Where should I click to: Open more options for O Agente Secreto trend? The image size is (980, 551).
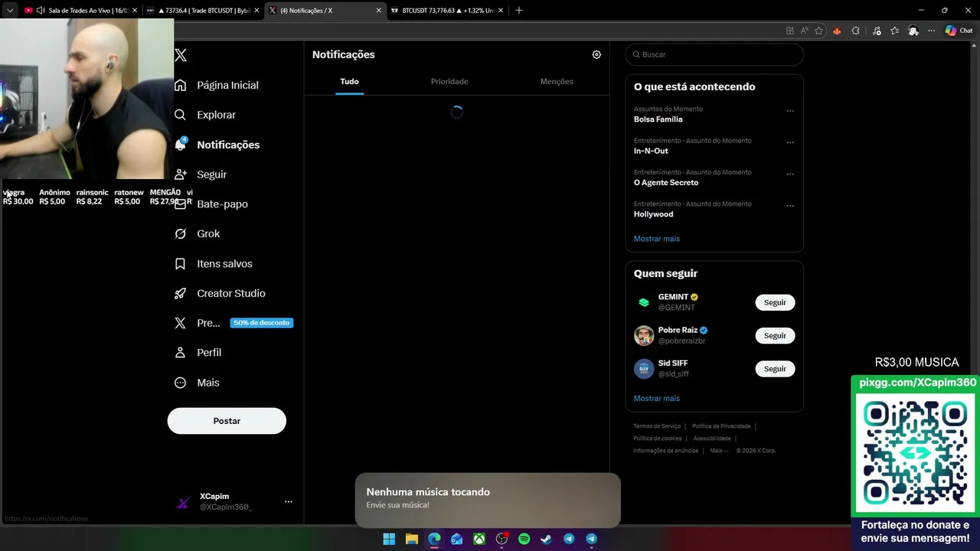(790, 174)
